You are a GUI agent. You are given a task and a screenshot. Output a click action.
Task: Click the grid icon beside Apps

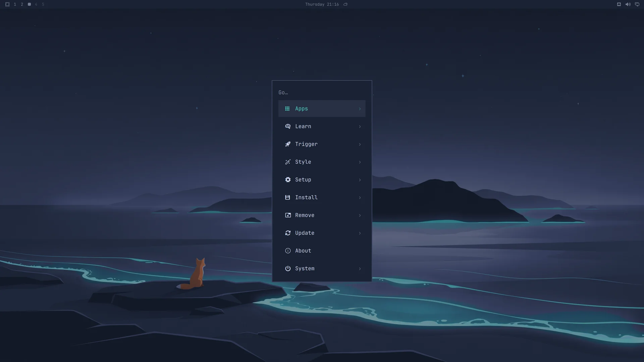[287, 109]
